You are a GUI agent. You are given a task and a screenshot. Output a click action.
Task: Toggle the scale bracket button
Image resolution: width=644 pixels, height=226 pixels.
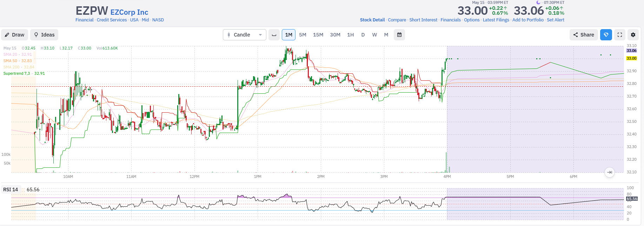(274, 35)
